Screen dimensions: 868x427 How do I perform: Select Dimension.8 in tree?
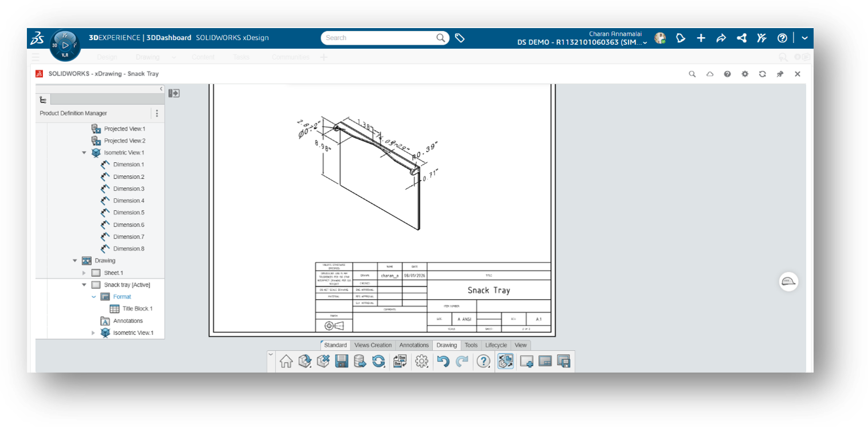click(x=129, y=249)
